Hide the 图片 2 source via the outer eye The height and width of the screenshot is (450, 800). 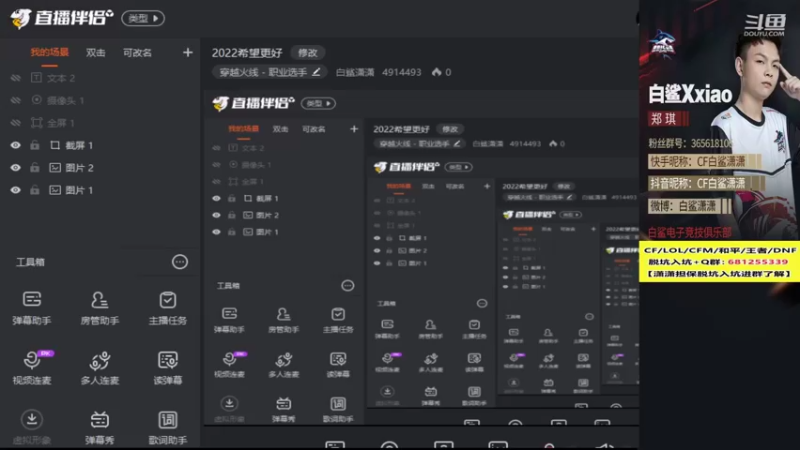click(16, 168)
